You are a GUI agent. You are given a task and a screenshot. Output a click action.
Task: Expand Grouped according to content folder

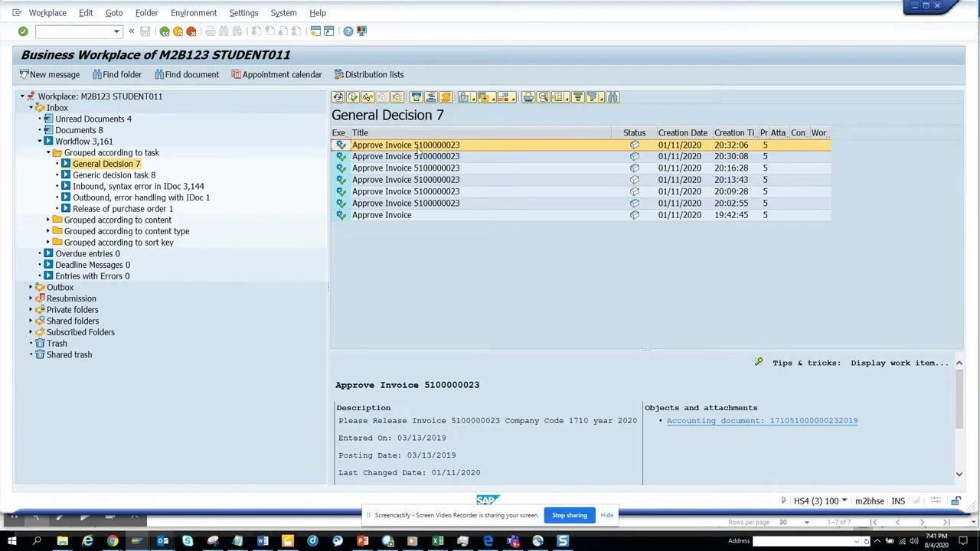(48, 220)
